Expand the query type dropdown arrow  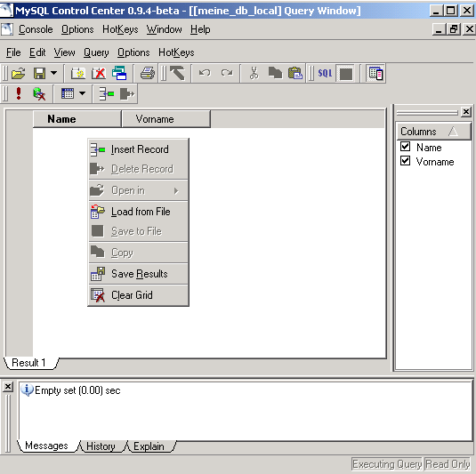pos(82,93)
